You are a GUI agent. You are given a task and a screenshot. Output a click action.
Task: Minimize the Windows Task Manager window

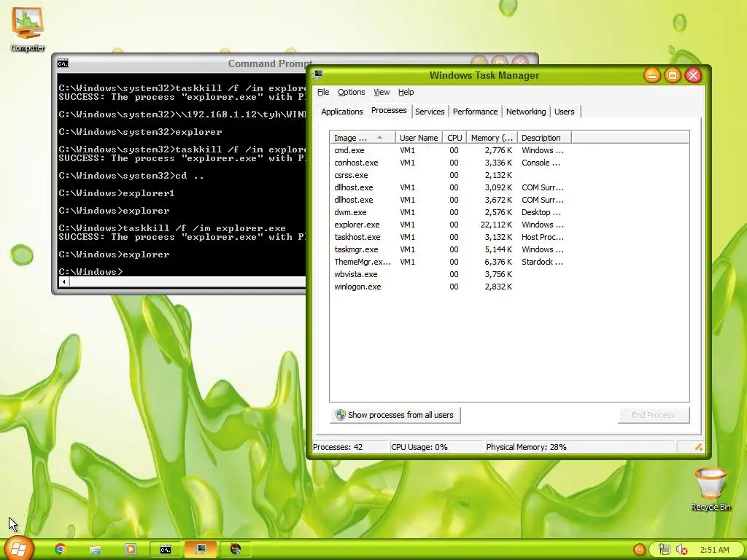[651, 75]
